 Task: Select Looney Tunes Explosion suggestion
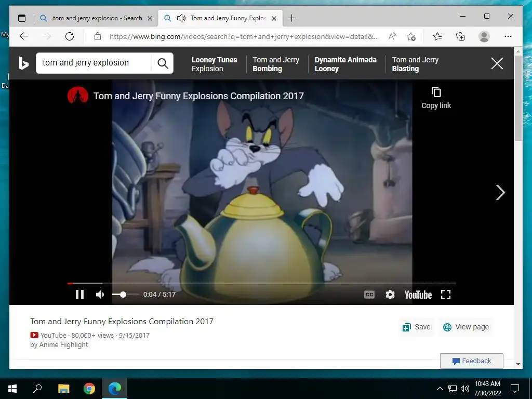[214, 64]
